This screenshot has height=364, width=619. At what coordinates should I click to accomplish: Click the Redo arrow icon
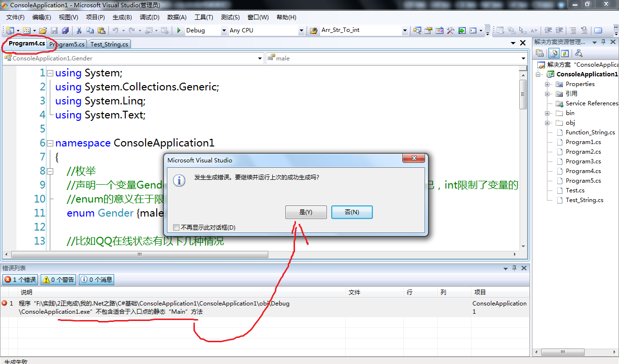pyautogui.click(x=132, y=30)
